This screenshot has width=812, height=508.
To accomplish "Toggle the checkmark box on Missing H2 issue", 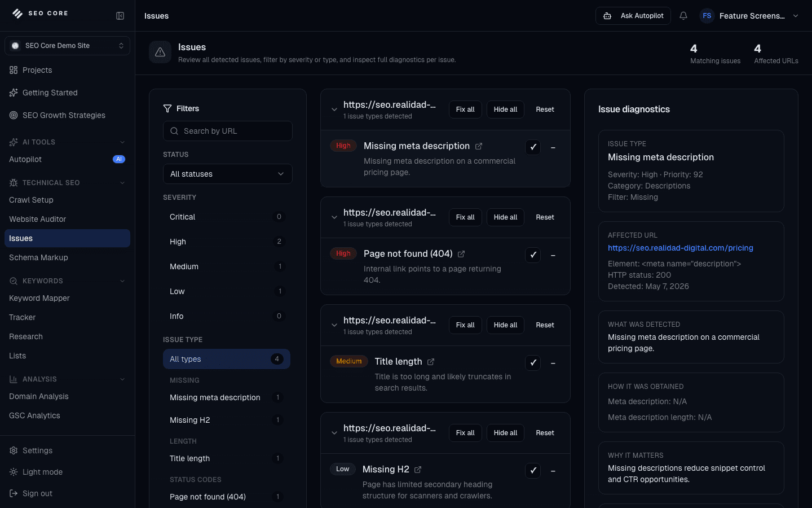I will point(533,471).
